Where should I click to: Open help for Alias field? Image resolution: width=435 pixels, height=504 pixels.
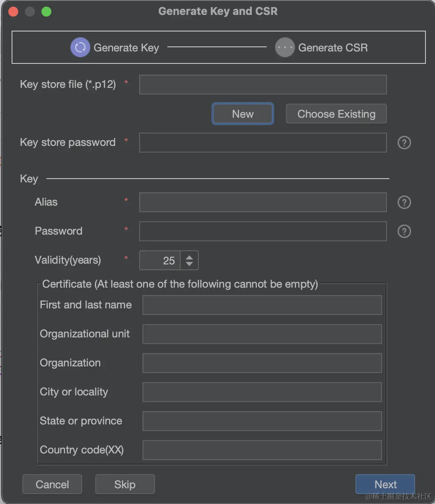(404, 202)
